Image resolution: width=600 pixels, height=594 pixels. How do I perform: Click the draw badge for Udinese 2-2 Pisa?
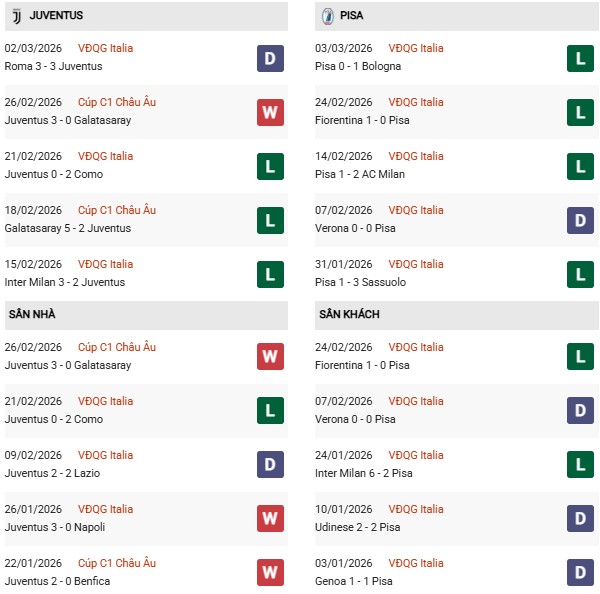(581, 519)
